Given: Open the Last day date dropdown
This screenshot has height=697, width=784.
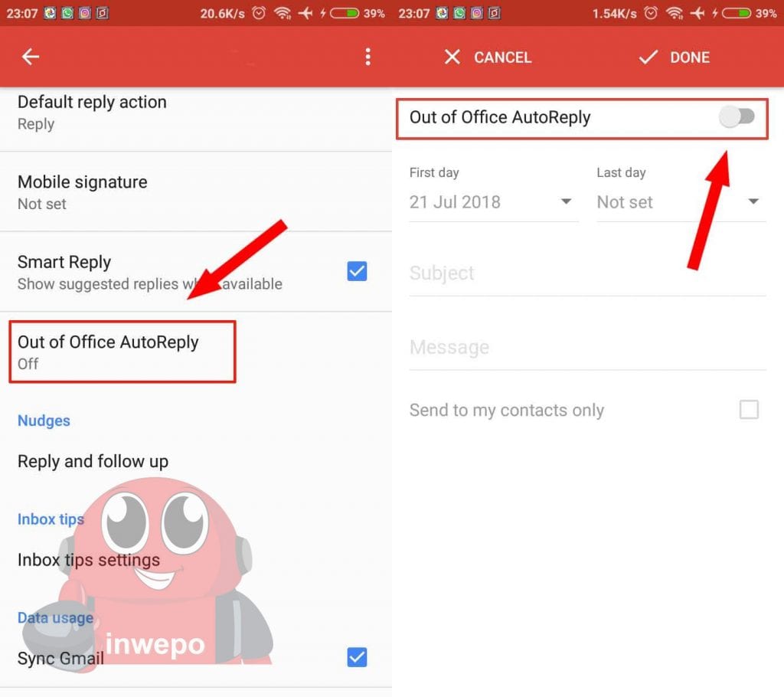Looking at the screenshot, I should pyautogui.click(x=681, y=201).
